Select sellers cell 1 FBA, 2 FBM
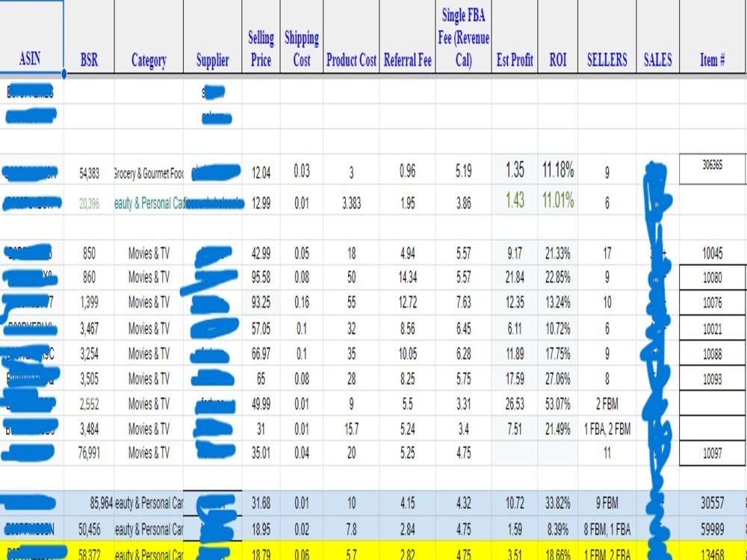The width and height of the screenshot is (747, 560). [607, 429]
